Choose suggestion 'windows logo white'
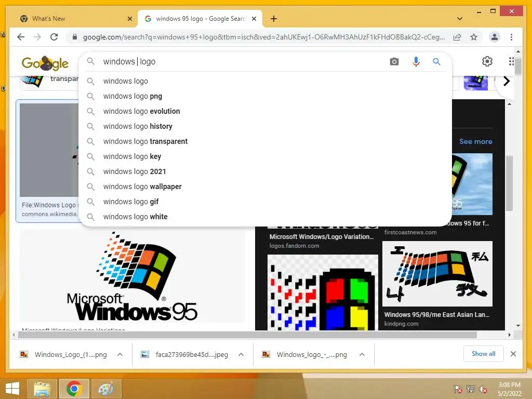Viewport: 532px width, 399px height. (265, 217)
